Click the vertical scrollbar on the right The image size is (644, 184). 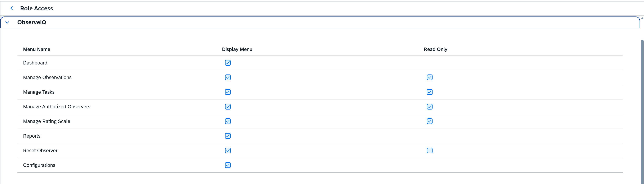tap(642, 110)
